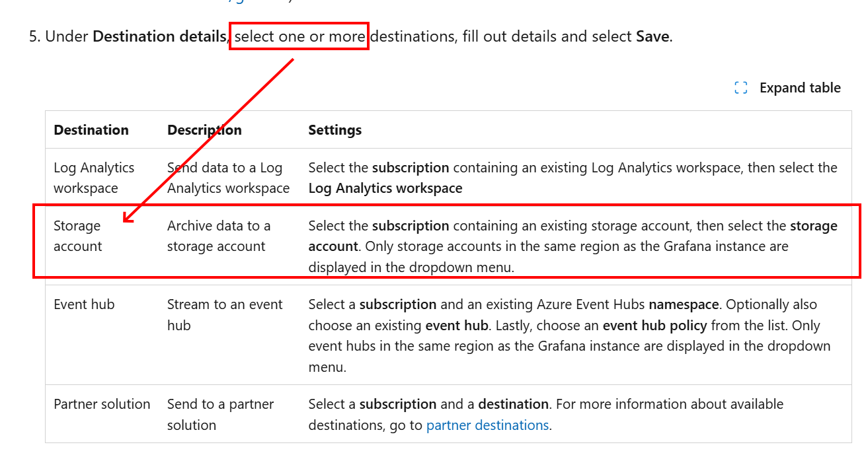The image size is (868, 457).
Task: Click the Log Analytics row's settings text
Action: pos(572,178)
